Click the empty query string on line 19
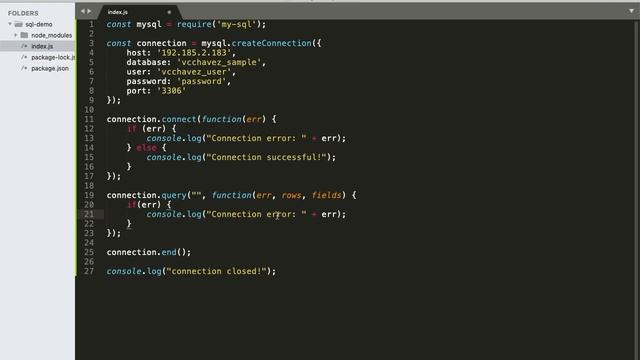This screenshot has height=360, width=640. 196,195
